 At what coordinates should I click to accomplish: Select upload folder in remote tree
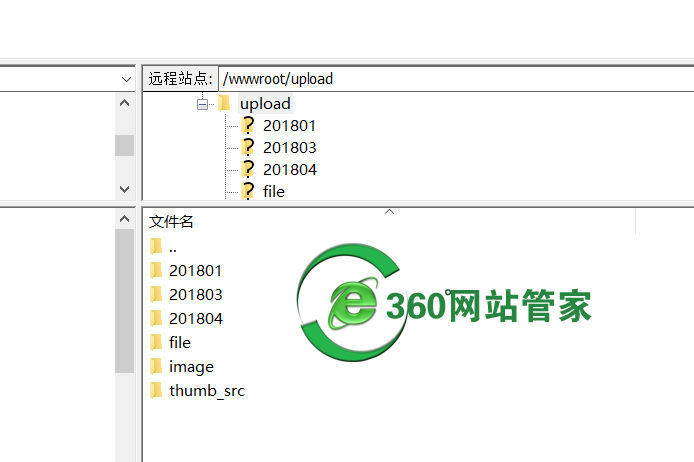click(x=265, y=104)
